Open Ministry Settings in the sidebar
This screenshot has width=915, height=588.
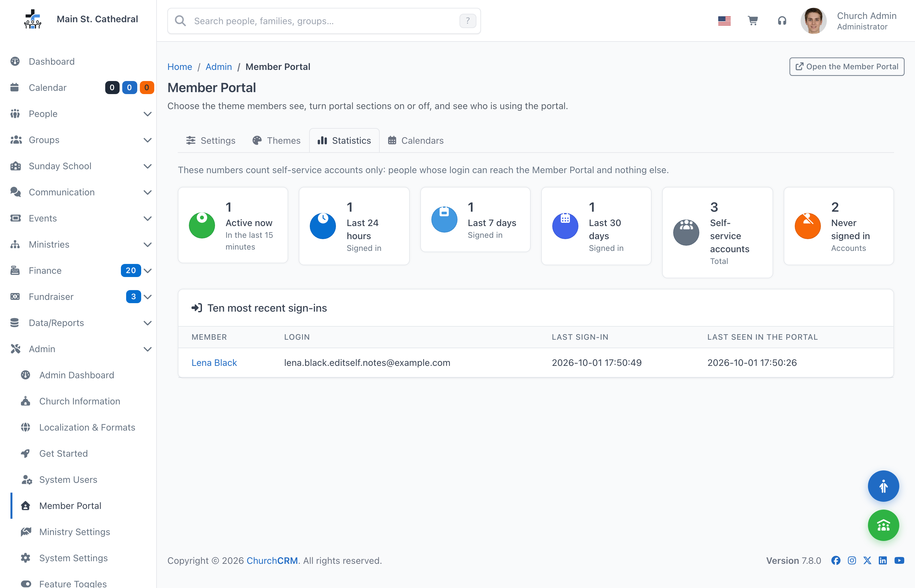click(x=78, y=532)
